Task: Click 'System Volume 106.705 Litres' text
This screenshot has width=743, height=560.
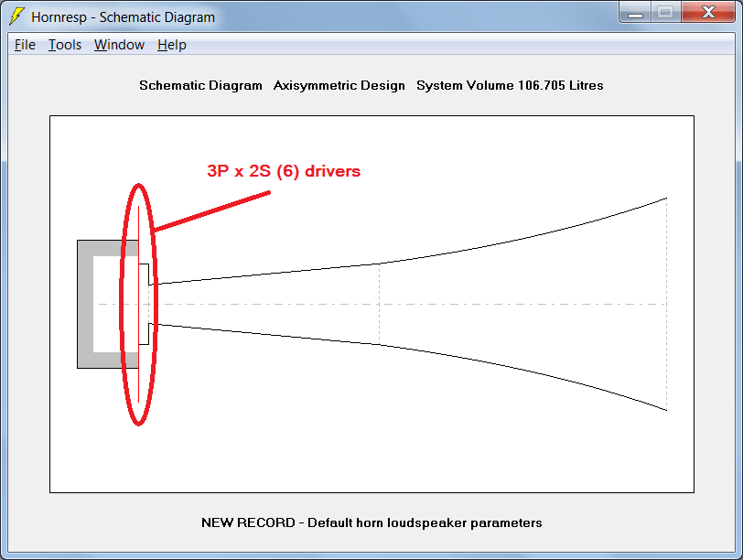Action: (x=510, y=85)
